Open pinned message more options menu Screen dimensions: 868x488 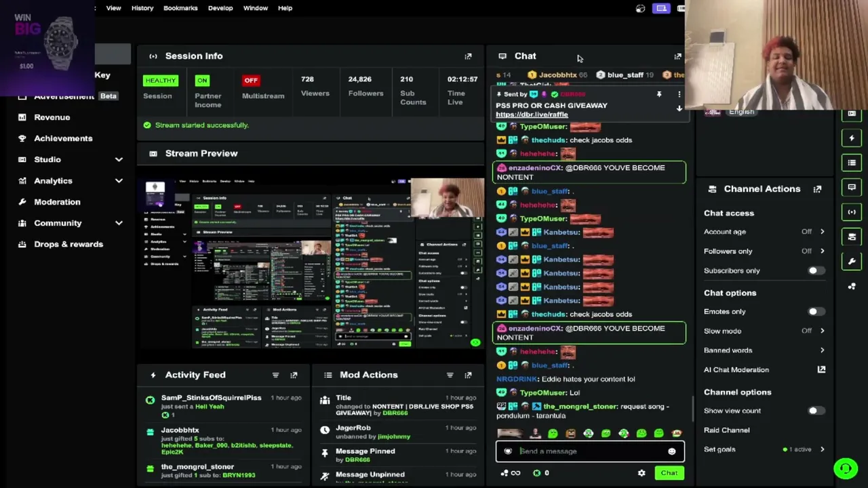tap(679, 95)
